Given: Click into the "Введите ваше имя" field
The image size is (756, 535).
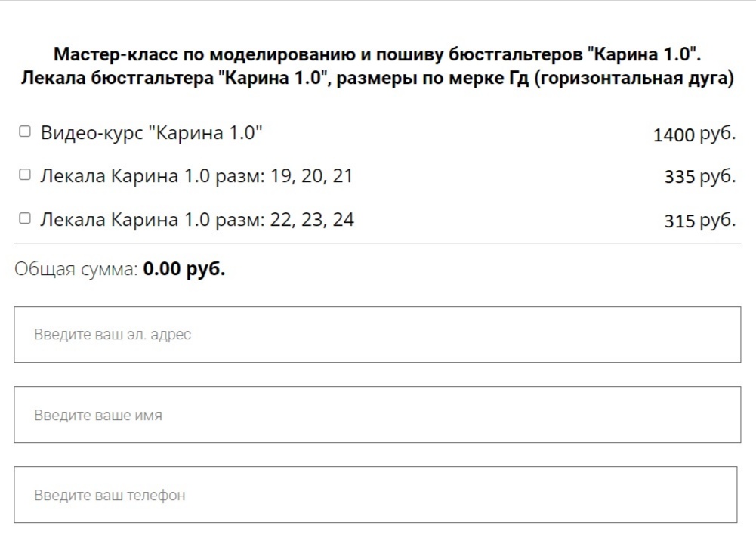Looking at the screenshot, I should point(377,414).
